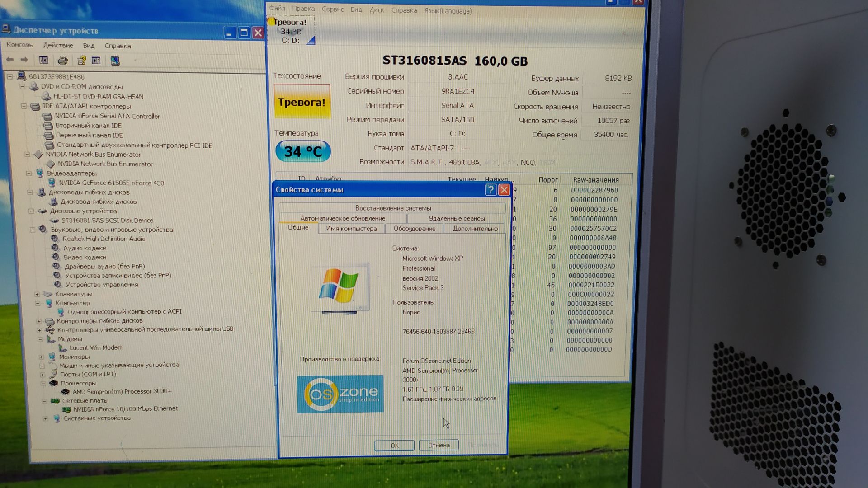868x488 pixels.
Task: Switch to Дополнительно tab
Action: (x=475, y=229)
